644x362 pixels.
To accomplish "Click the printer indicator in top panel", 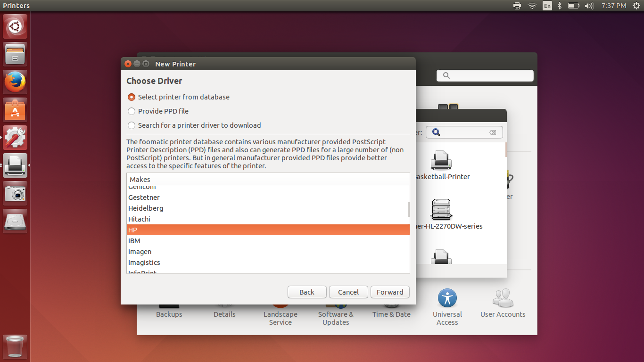I will click(517, 6).
